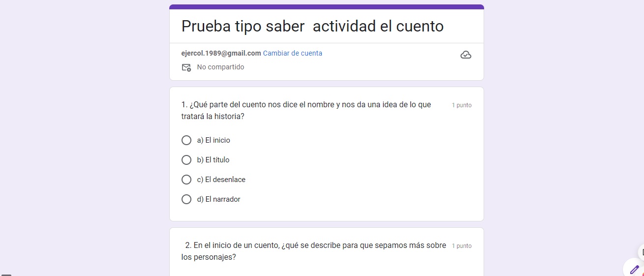Image resolution: width=644 pixels, height=276 pixels.
Task: Click the 'a) El inicio' option label
Action: click(x=214, y=140)
